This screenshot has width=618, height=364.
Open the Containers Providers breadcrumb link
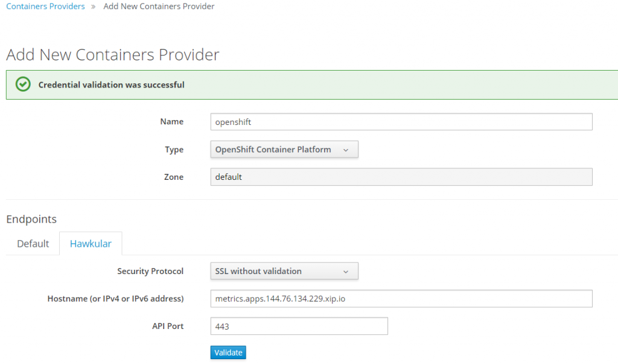click(x=45, y=7)
